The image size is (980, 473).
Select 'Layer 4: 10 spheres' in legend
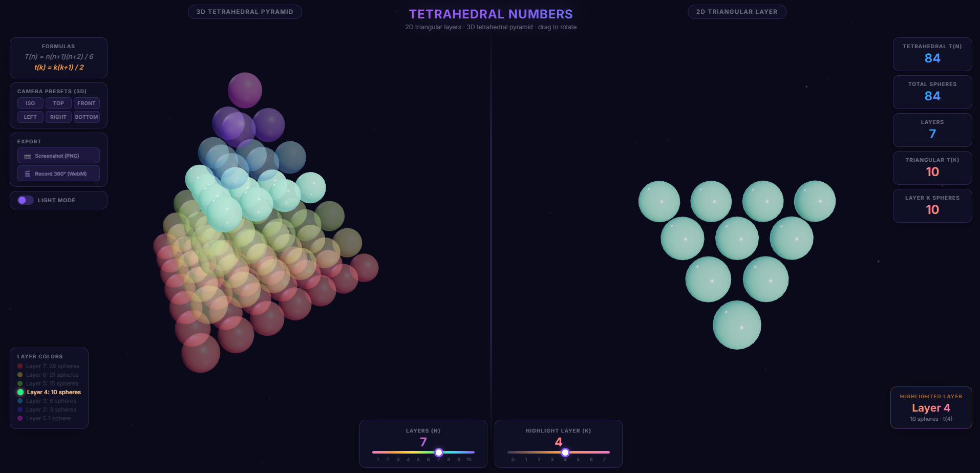pos(50,392)
